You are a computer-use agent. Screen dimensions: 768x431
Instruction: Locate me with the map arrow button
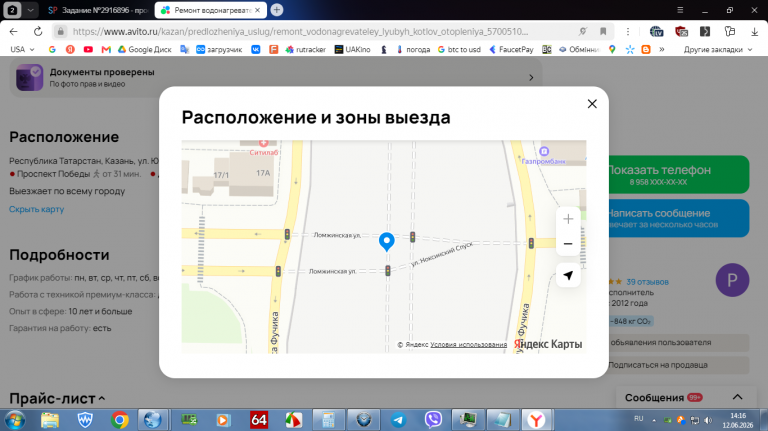(568, 275)
